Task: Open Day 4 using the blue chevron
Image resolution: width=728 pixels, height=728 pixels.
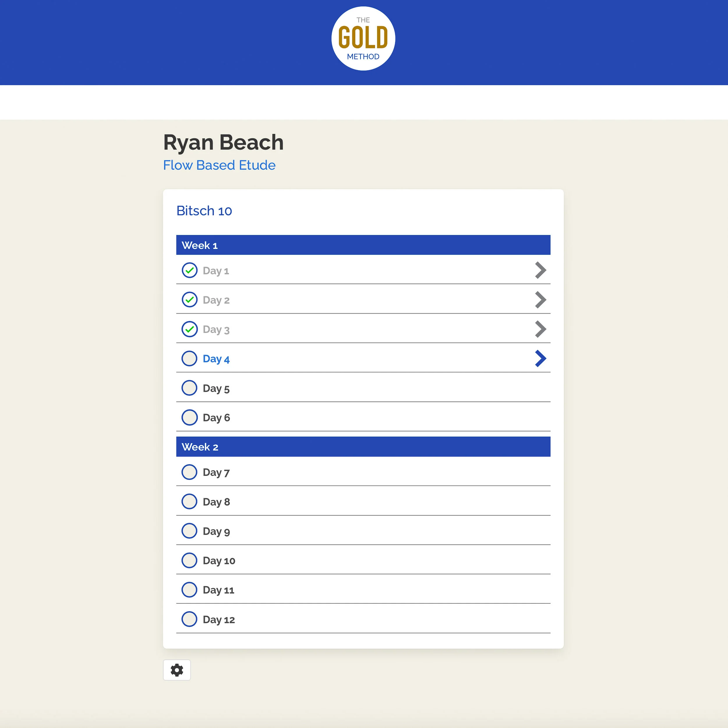Action: pyautogui.click(x=541, y=358)
